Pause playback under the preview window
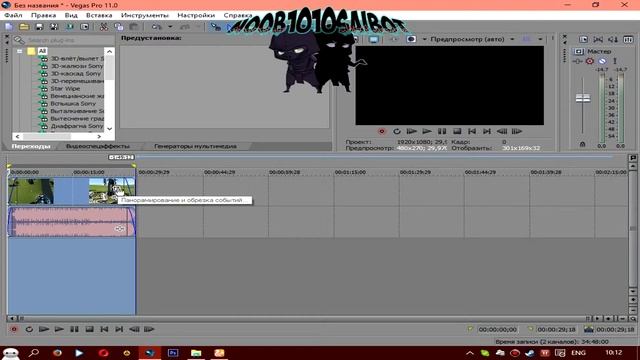The width and height of the screenshot is (640, 360). click(442, 131)
